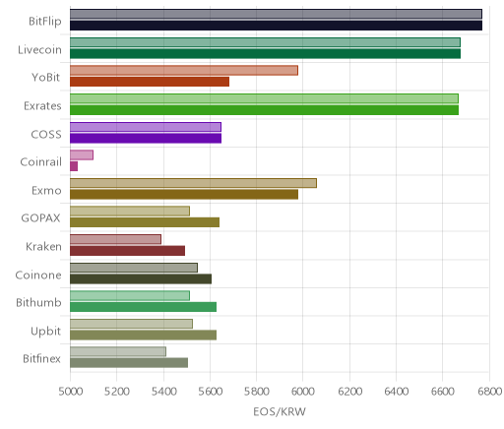The height and width of the screenshot is (429, 504).
Task: Select the light salmon YoBit bar
Action: 184,70
